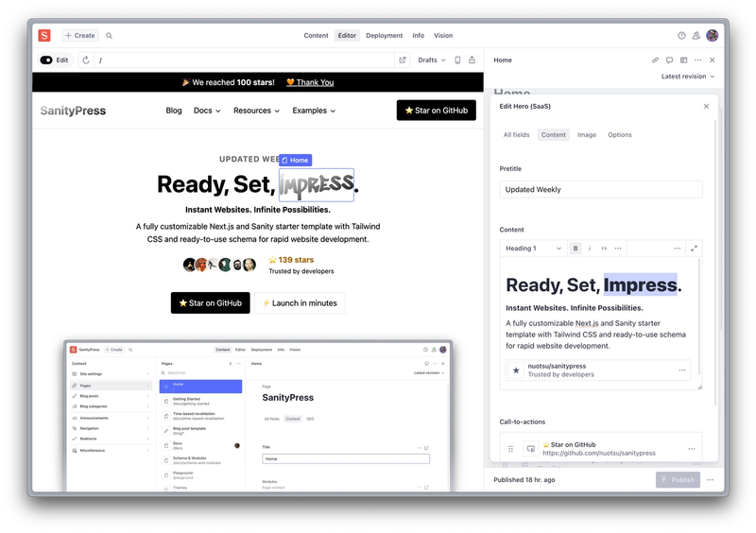Open the Vision tab
Image resolution: width=756 pixels, height=533 pixels.
(443, 36)
